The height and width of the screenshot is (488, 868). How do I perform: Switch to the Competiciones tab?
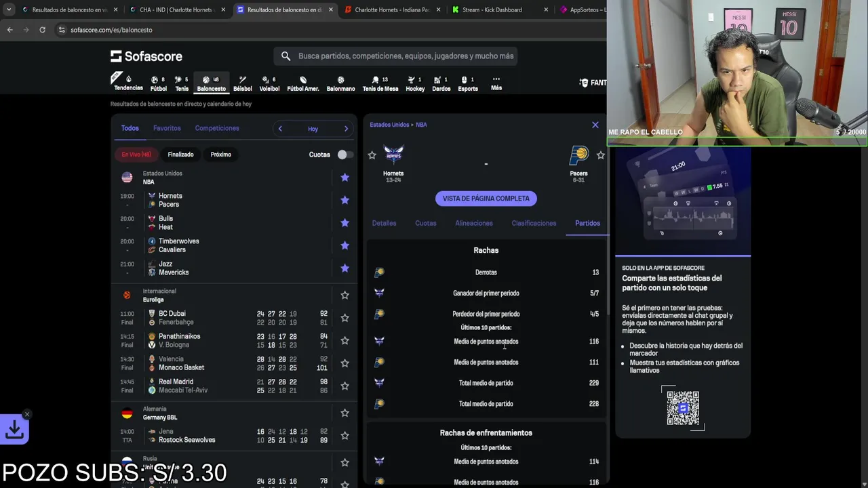(217, 128)
